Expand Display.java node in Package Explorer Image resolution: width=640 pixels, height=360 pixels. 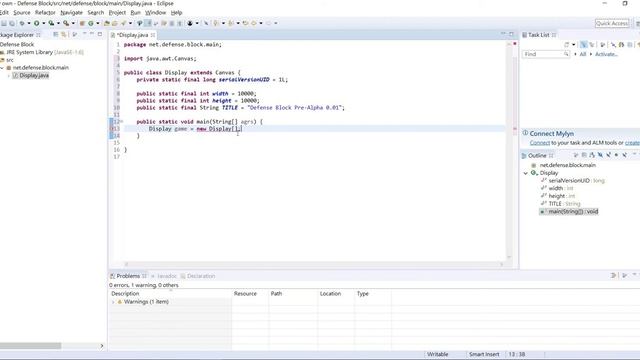[x=9, y=76]
